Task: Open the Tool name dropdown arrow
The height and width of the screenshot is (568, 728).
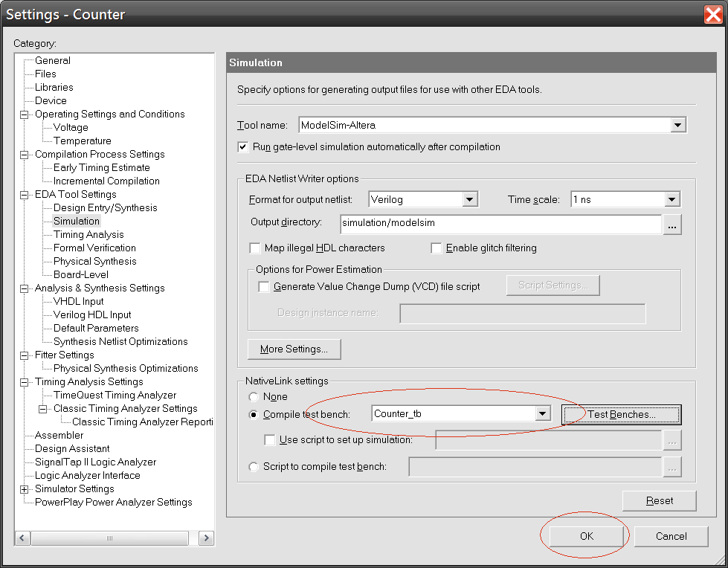Action: [x=678, y=125]
